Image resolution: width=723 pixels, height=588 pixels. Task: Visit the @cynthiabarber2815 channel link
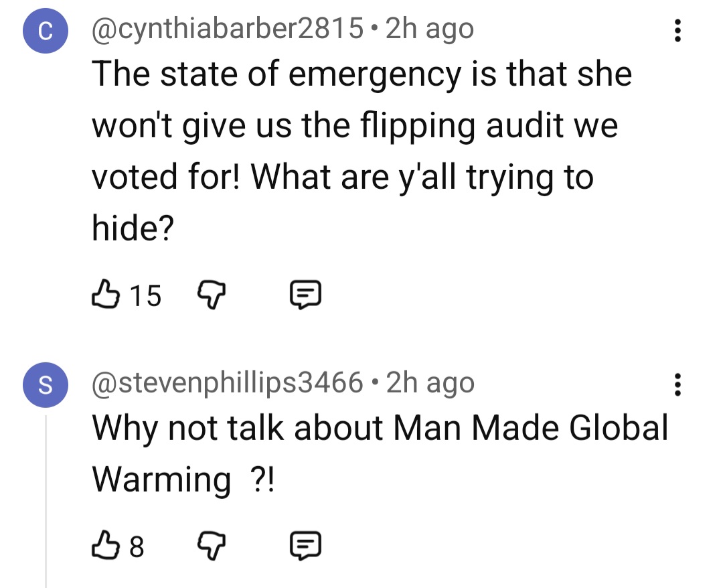[228, 29]
